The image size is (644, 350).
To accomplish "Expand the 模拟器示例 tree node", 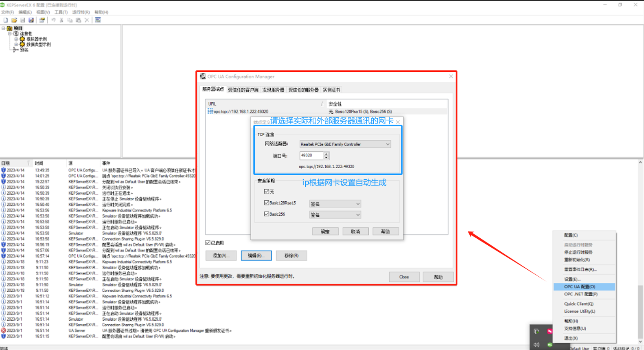I will [x=16, y=39].
